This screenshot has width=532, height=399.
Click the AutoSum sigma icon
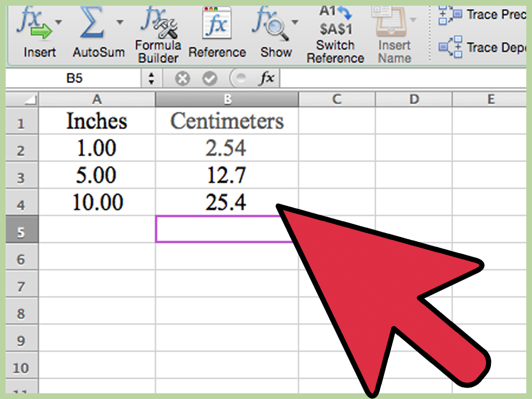click(92, 21)
